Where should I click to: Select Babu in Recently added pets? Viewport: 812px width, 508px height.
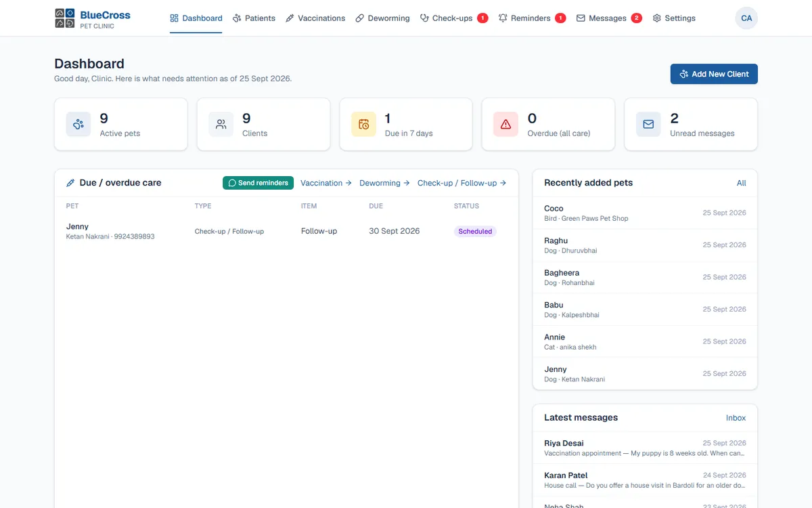(x=645, y=310)
